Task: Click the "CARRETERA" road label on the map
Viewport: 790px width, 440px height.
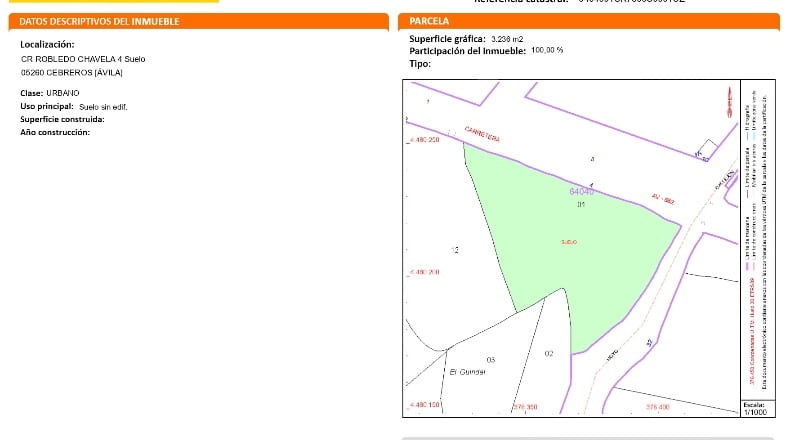Action: click(x=482, y=134)
